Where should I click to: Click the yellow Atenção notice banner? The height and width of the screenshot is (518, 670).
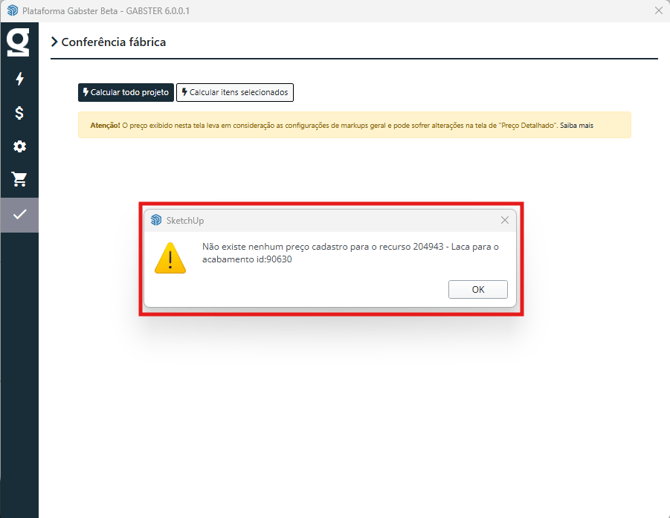pos(354,126)
